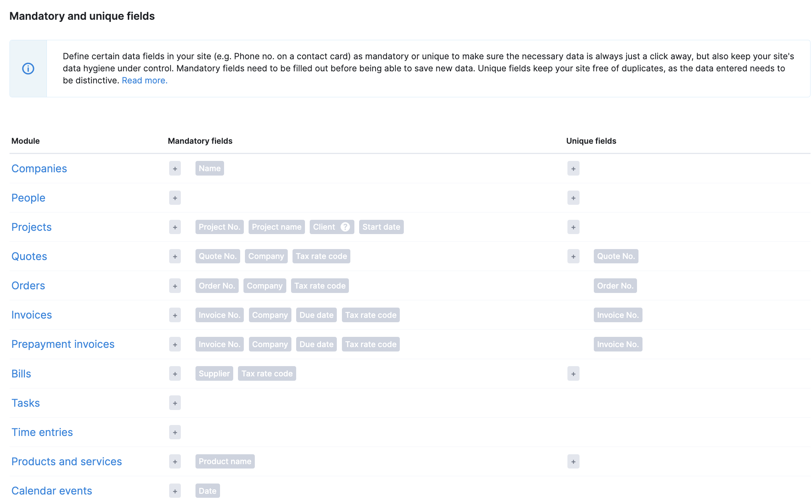Click Tax rate code tag in Orders row

(320, 286)
